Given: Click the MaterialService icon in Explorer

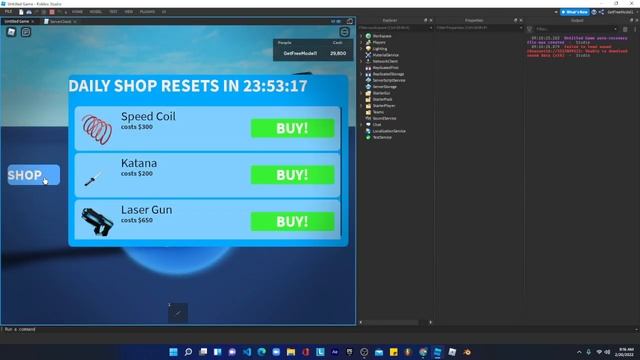Looking at the screenshot, I should [x=368, y=55].
